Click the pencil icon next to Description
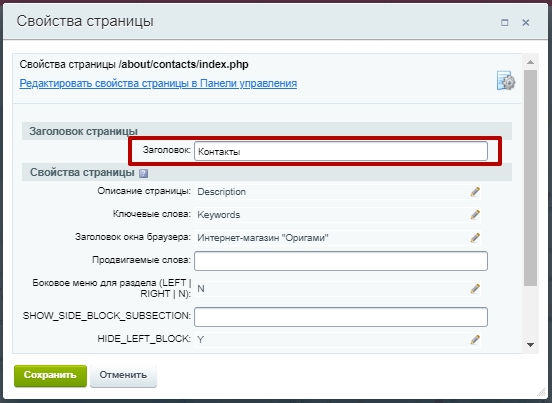The image size is (552, 403). point(475,192)
